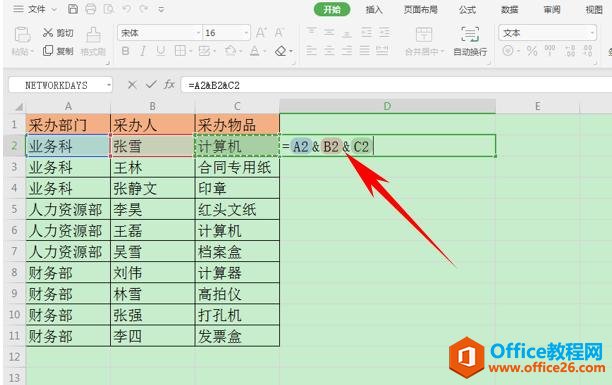Align cell content to top

coord(311,32)
